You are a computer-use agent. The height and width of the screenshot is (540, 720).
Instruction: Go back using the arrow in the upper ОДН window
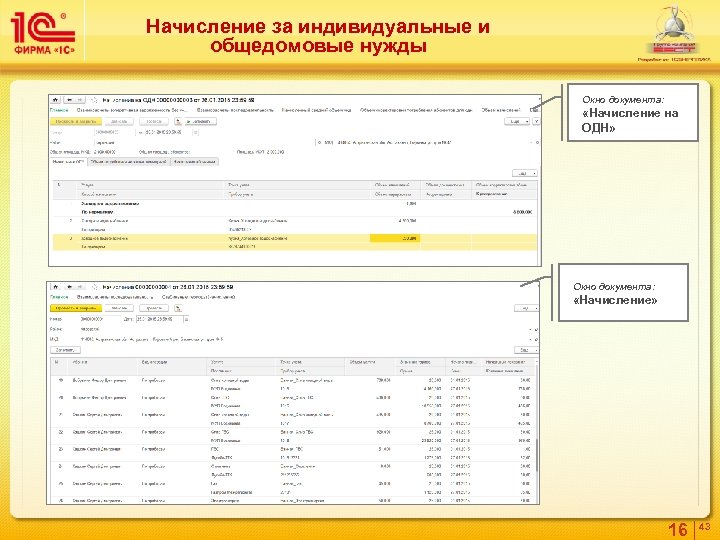tap(69, 100)
